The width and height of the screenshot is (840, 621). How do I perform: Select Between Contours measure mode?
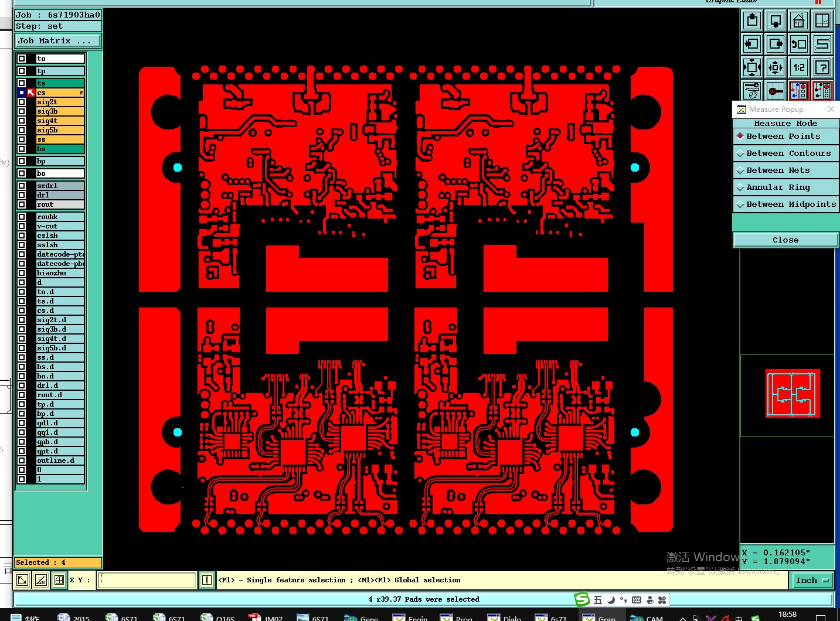pyautogui.click(x=786, y=153)
